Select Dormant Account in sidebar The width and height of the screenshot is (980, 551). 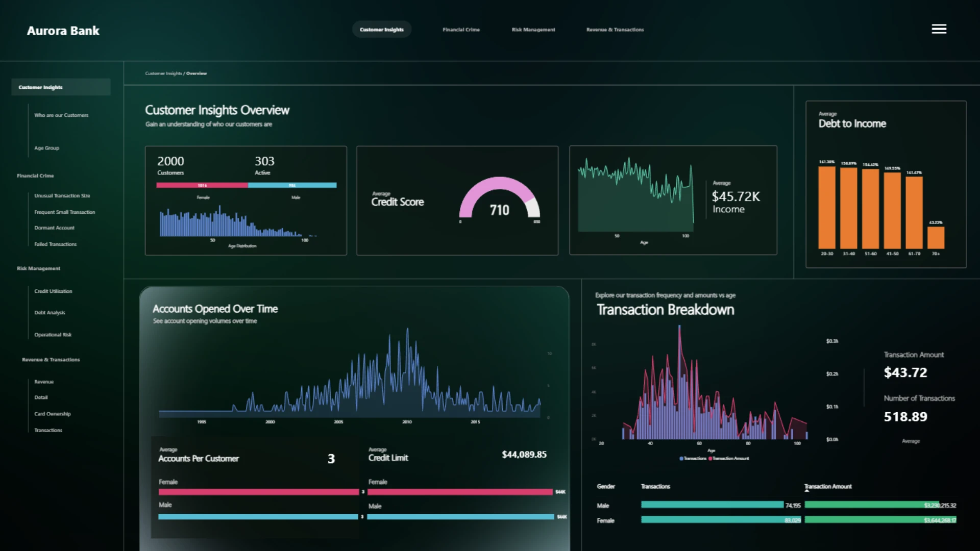click(x=54, y=228)
